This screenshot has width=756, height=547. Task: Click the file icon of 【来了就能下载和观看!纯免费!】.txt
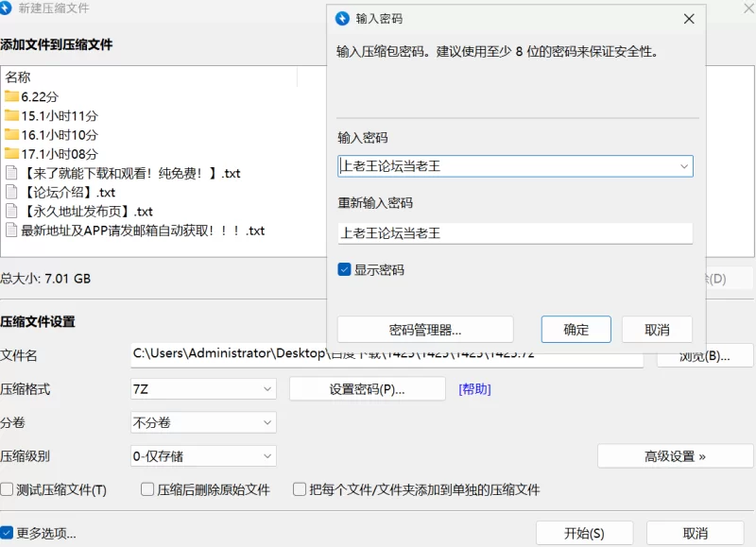(x=11, y=173)
